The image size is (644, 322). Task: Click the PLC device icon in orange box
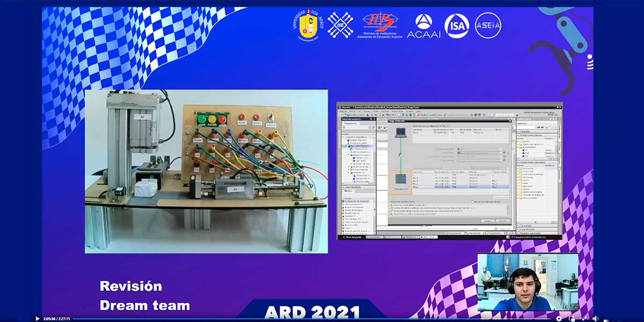pyautogui.click(x=401, y=179)
